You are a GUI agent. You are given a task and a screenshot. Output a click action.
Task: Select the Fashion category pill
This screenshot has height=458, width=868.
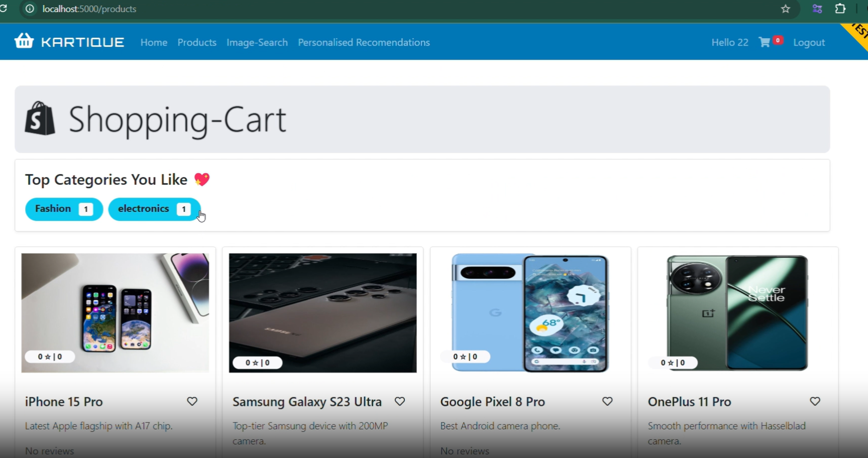(64, 209)
